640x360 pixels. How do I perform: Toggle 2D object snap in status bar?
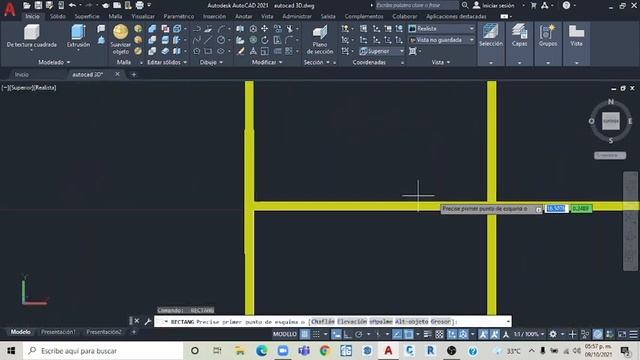[x=408, y=334]
